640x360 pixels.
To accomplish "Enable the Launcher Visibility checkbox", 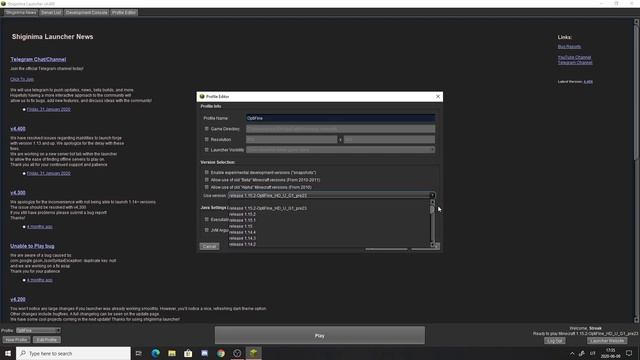I will pyautogui.click(x=207, y=150).
